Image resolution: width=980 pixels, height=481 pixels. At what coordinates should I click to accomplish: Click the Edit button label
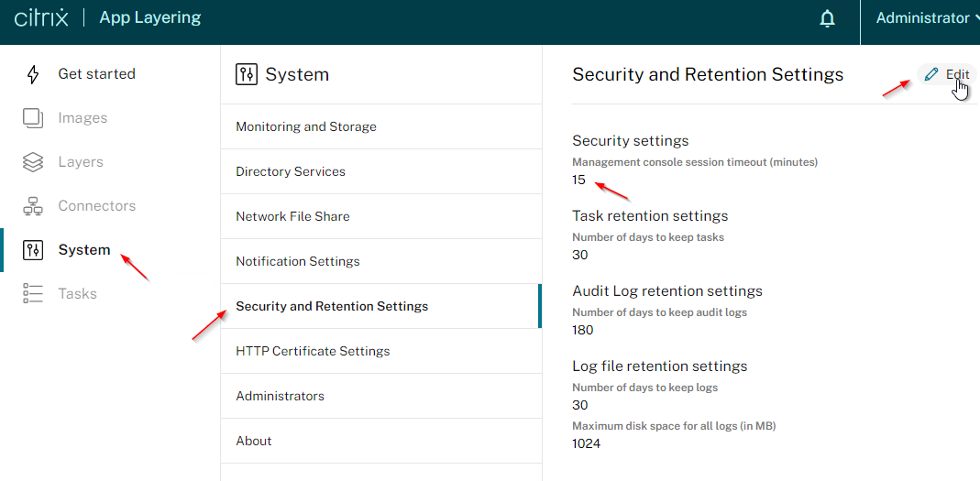tap(957, 75)
